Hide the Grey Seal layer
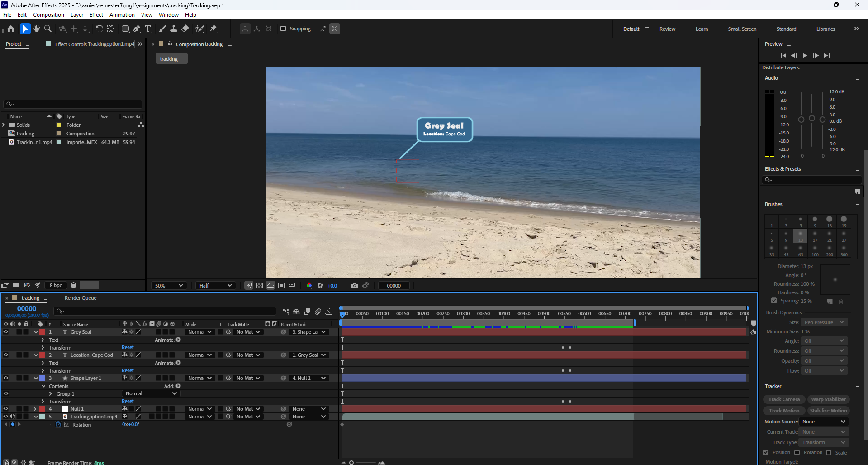 click(6, 332)
